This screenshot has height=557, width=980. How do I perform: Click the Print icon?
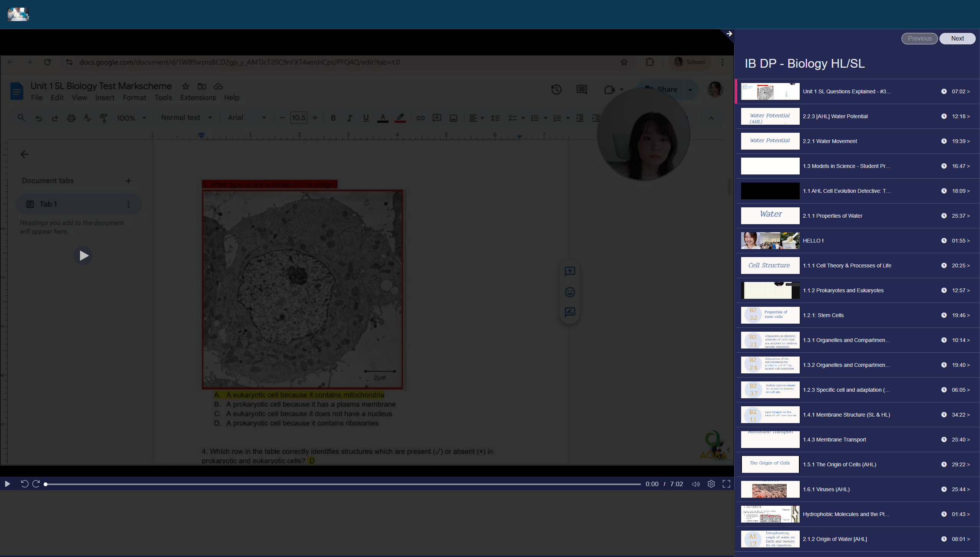coord(71,118)
